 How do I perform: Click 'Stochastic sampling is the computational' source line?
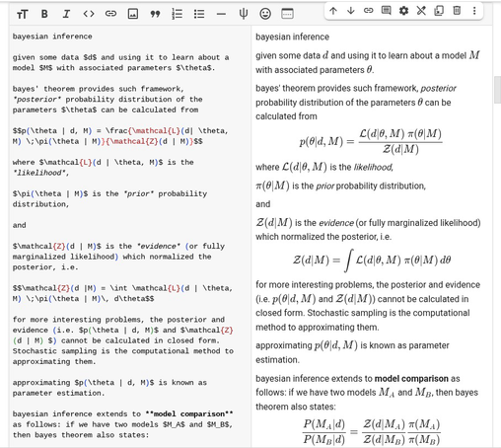(x=123, y=351)
